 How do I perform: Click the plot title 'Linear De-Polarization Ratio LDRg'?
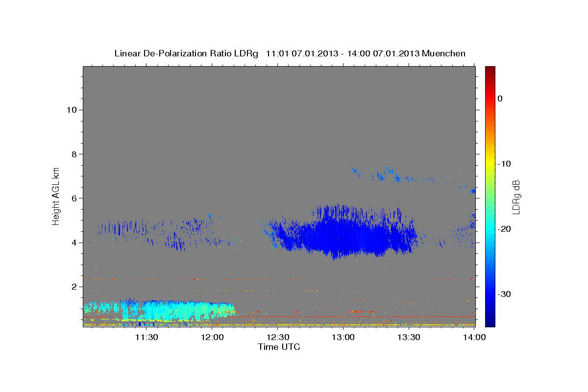[186, 53]
